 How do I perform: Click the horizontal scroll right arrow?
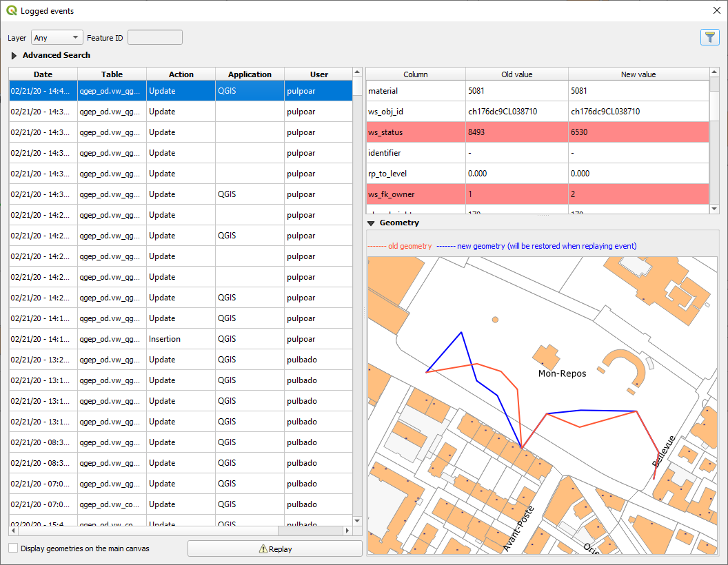click(x=347, y=531)
